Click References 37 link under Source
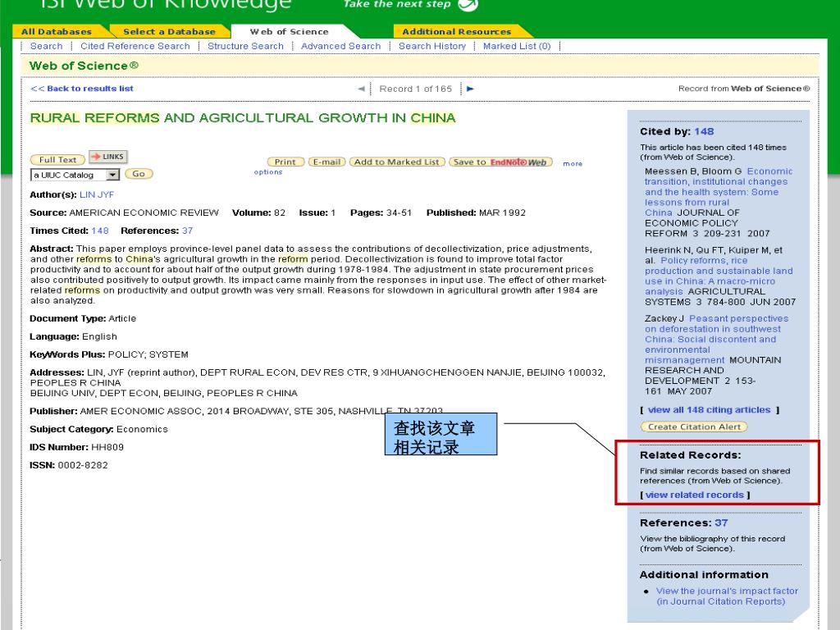840x630 pixels. (x=187, y=231)
